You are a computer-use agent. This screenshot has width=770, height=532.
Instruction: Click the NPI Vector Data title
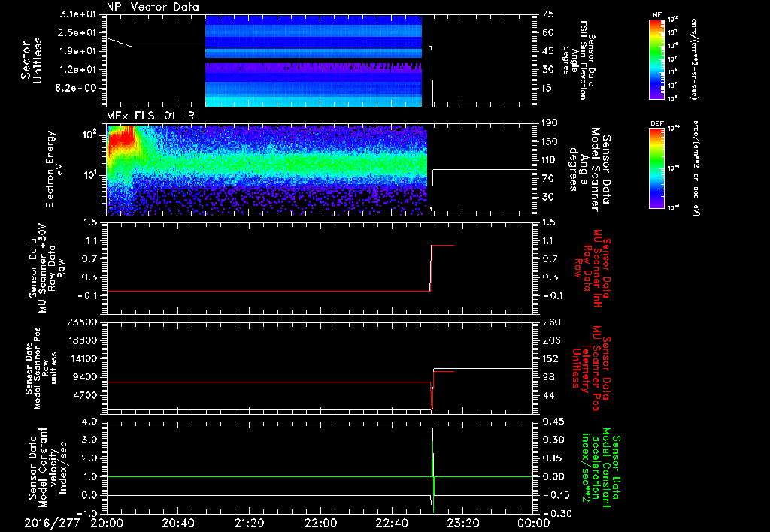pos(153,7)
